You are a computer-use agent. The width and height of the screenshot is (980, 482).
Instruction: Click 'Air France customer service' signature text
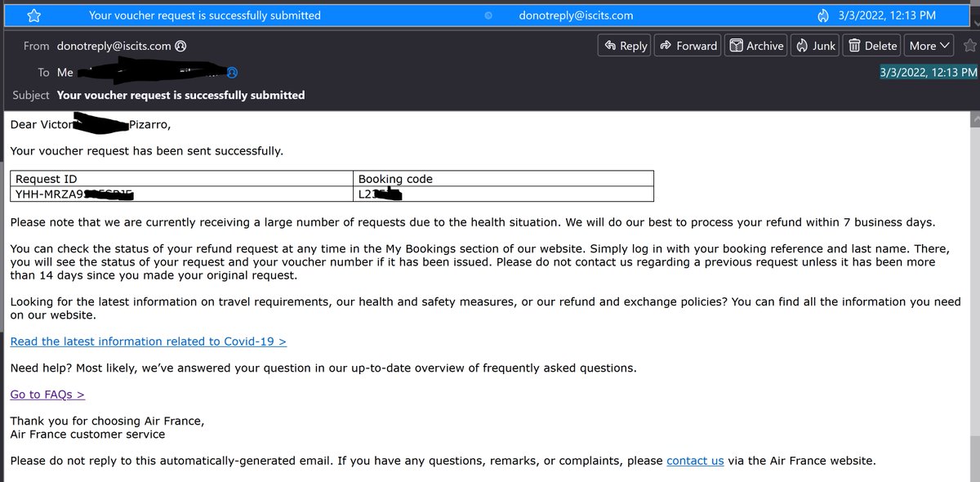87,435
